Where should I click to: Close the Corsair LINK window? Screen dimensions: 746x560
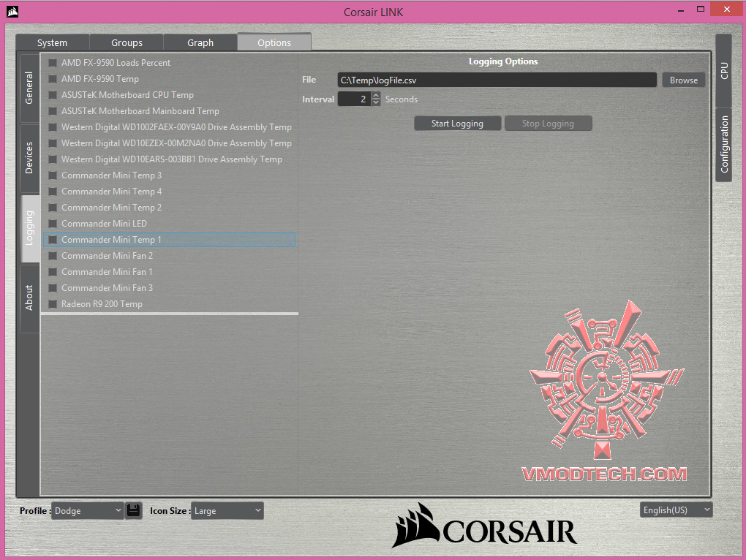tap(726, 9)
